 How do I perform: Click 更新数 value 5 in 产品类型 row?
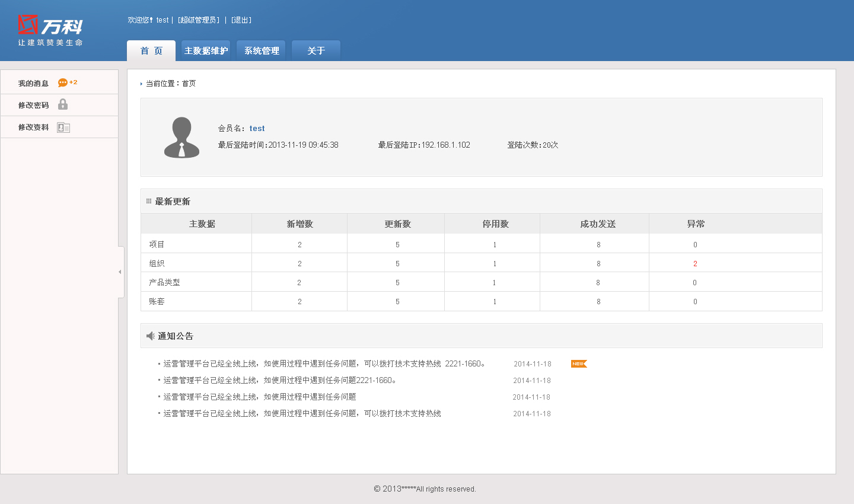(397, 283)
